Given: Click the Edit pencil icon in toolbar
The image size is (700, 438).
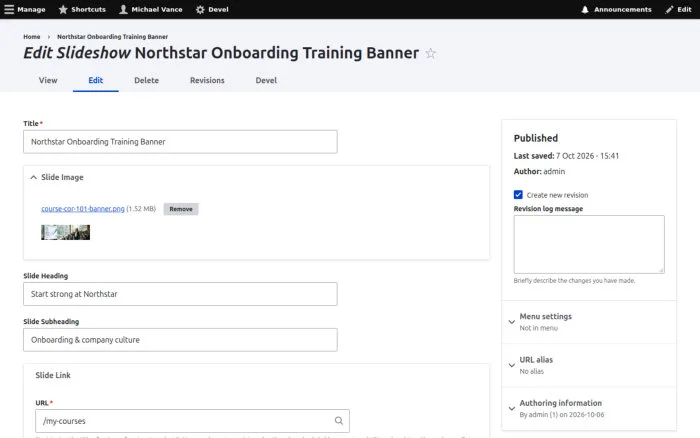Looking at the screenshot, I should 669,9.
